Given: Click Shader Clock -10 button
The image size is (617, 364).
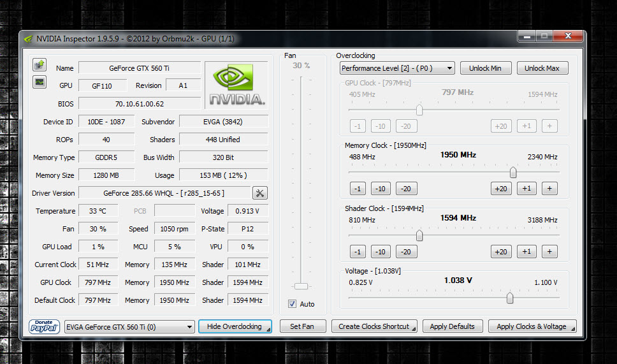Looking at the screenshot, I should (381, 251).
